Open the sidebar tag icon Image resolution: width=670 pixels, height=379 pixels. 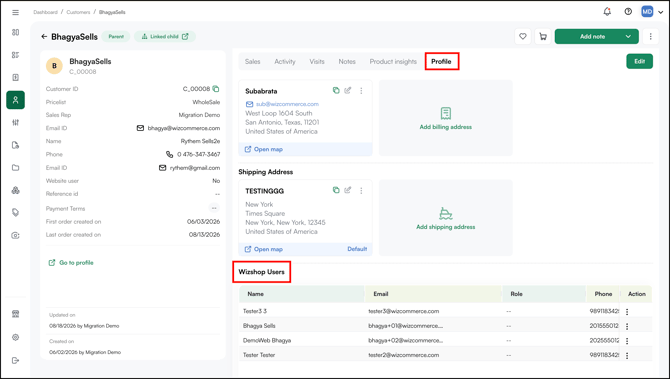[x=15, y=213]
